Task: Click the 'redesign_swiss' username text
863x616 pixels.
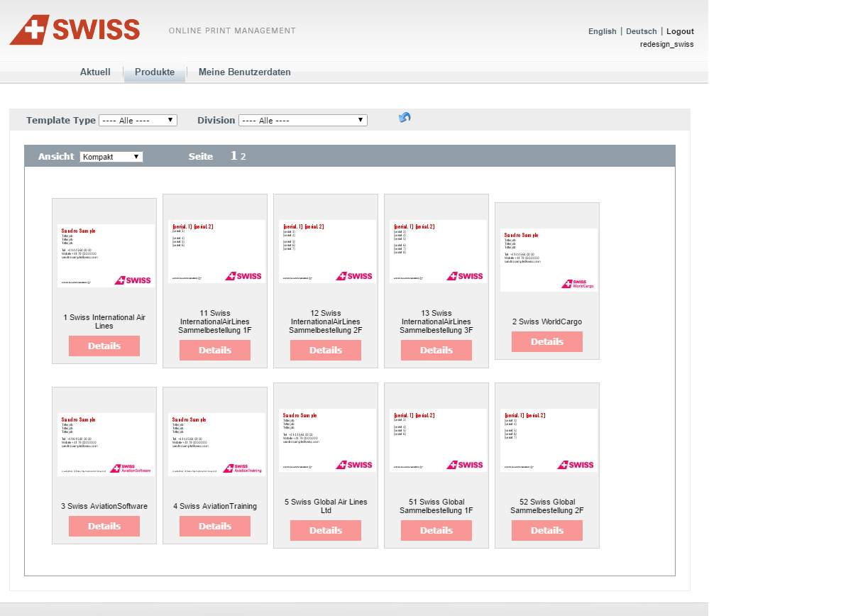Action: [667, 44]
